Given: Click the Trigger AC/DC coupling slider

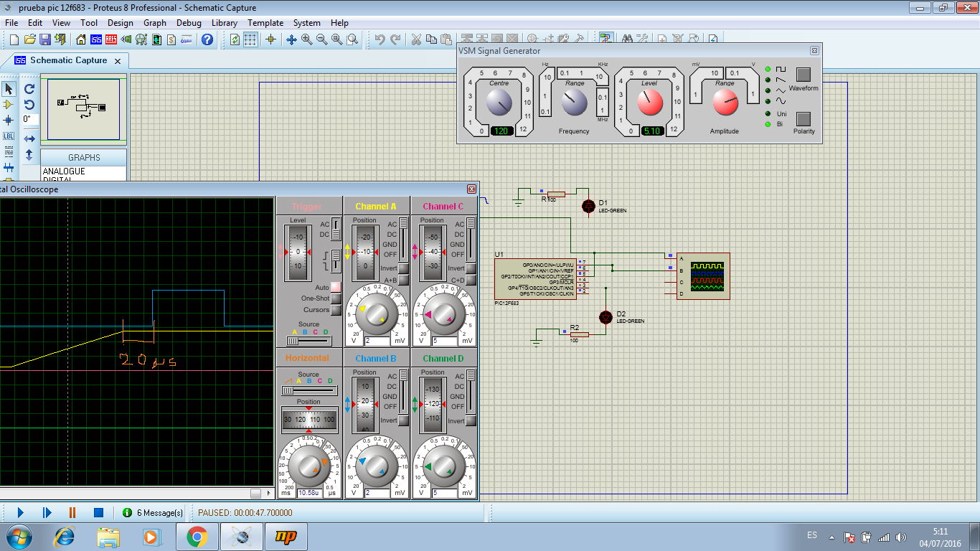Looking at the screenshot, I should point(336,230).
